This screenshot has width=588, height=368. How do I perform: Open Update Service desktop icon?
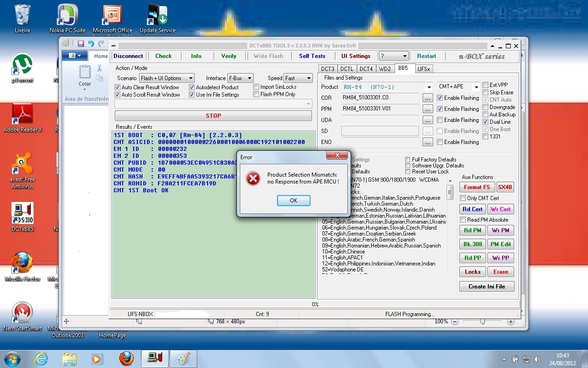158,18
